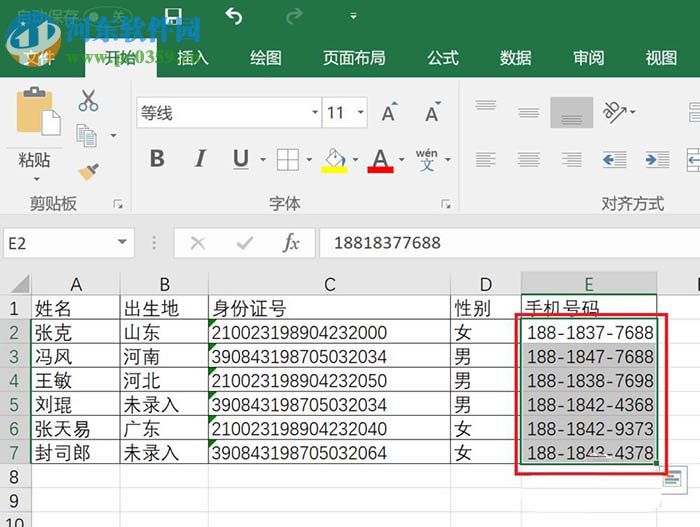The width and height of the screenshot is (700, 527).
Task: Toggle Underline formatting
Action: pos(241,159)
